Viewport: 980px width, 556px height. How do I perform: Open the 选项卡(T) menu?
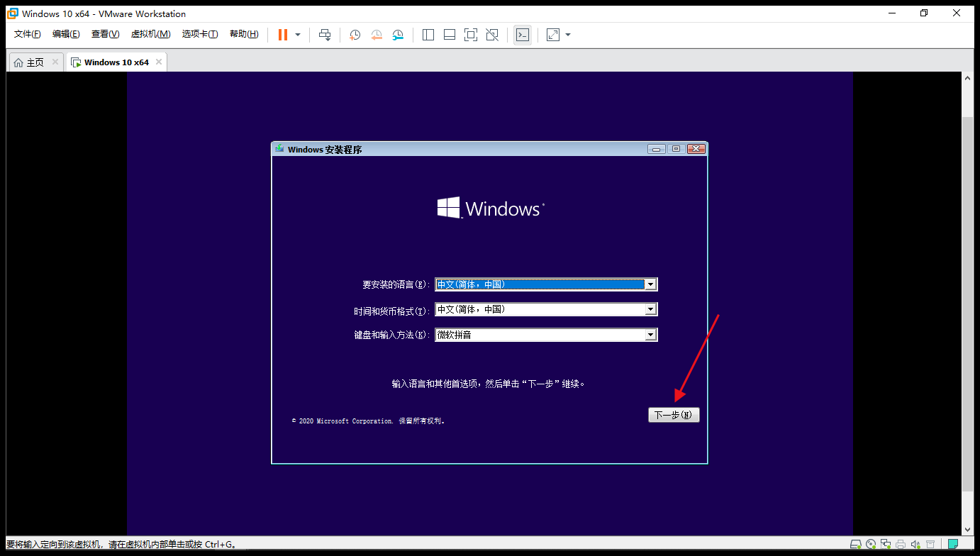pos(200,34)
